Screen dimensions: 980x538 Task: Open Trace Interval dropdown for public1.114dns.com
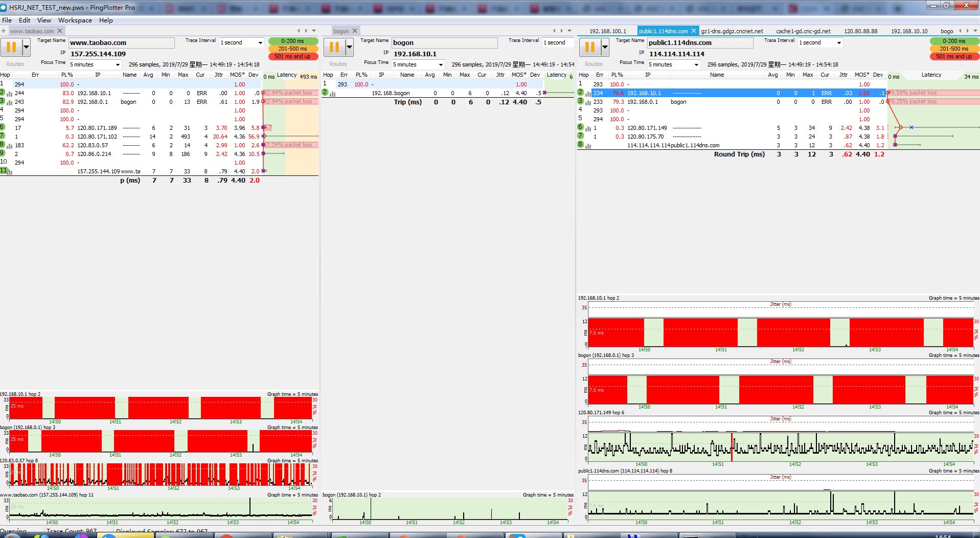839,43
